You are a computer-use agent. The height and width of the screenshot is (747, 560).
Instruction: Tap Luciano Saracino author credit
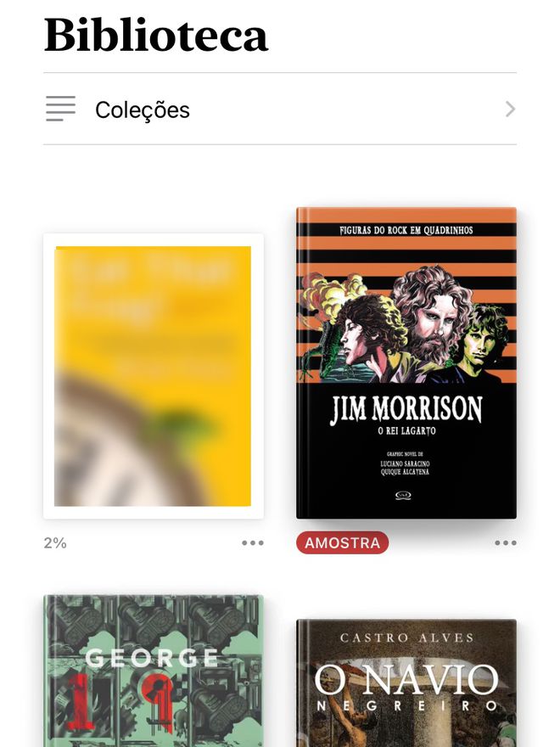(405, 463)
